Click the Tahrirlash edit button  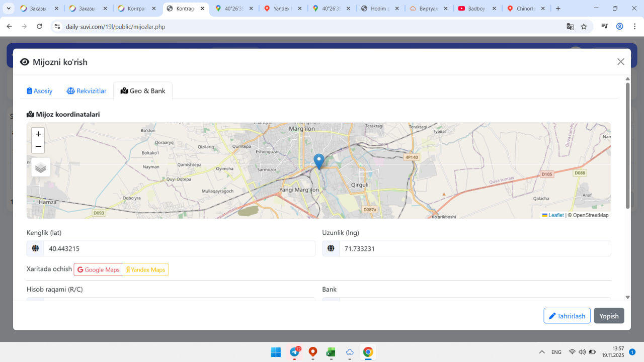(567, 316)
